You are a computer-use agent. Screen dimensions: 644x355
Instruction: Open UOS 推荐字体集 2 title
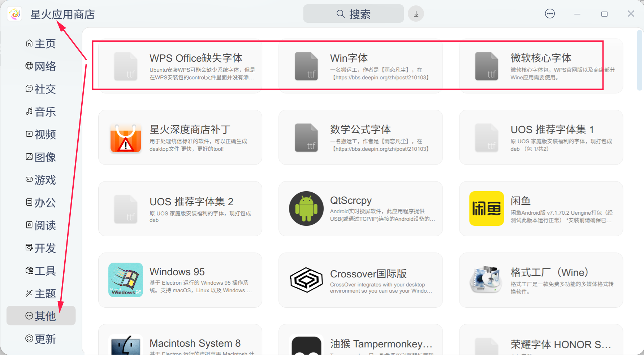(191, 201)
